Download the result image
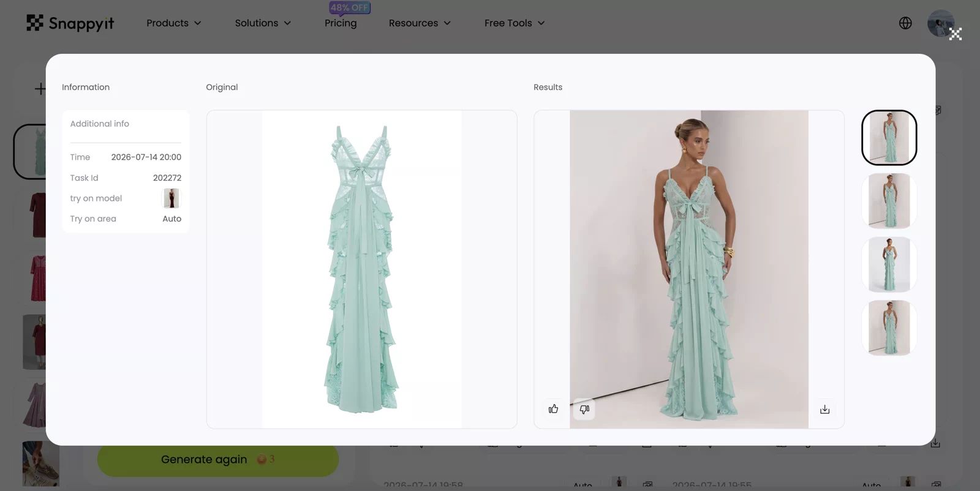The width and height of the screenshot is (980, 491). click(824, 409)
